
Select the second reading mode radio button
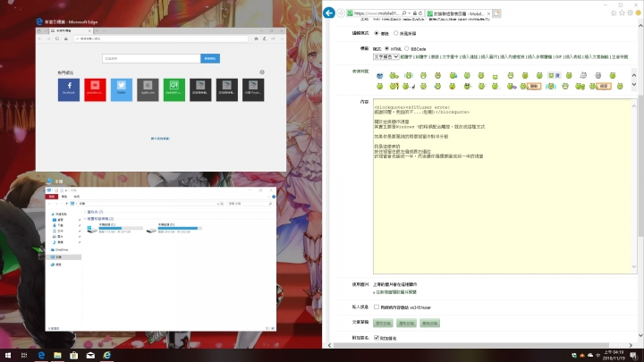pyautogui.click(x=396, y=33)
